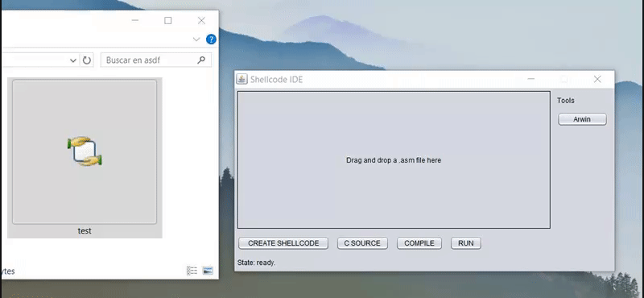Click the COMPILE button
644x298 pixels.
click(x=419, y=243)
